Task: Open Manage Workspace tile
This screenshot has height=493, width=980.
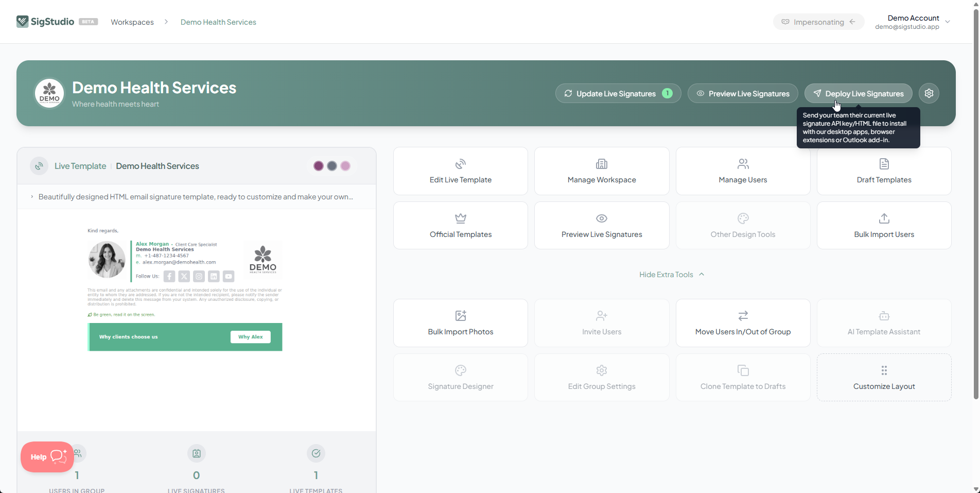Action: click(x=602, y=171)
